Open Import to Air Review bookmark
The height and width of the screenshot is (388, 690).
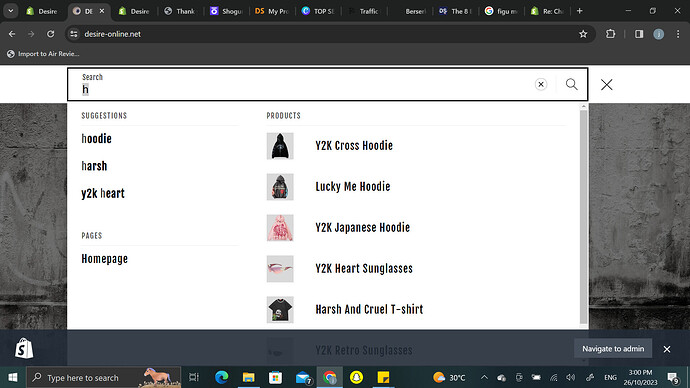(x=43, y=54)
